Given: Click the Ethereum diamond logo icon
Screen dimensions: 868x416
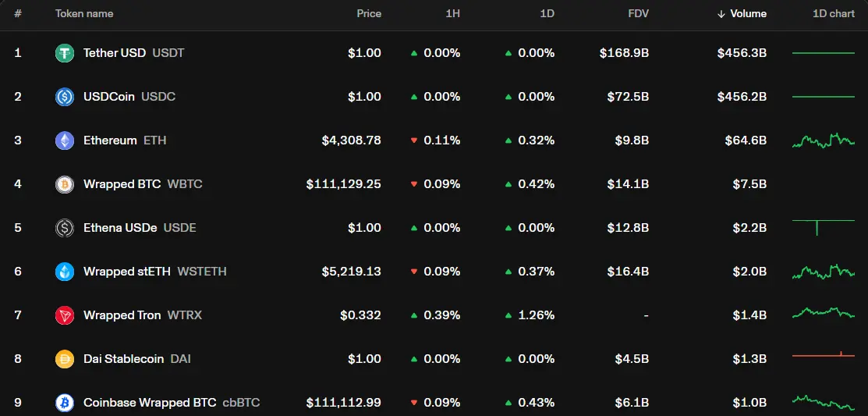Looking at the screenshot, I should (x=65, y=140).
